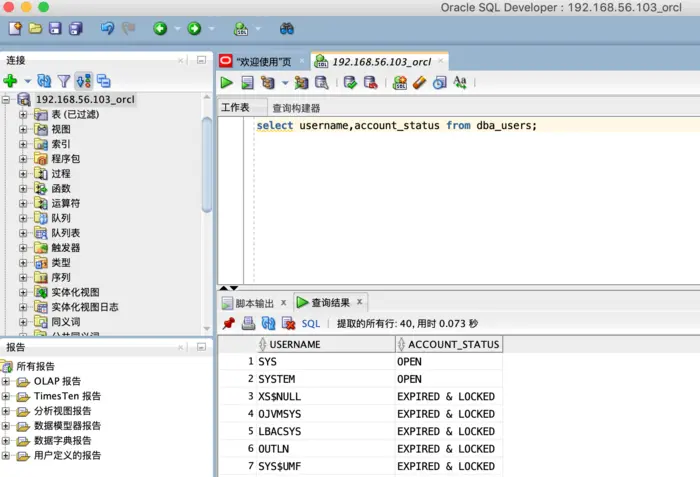Click the Save All icon

75,29
